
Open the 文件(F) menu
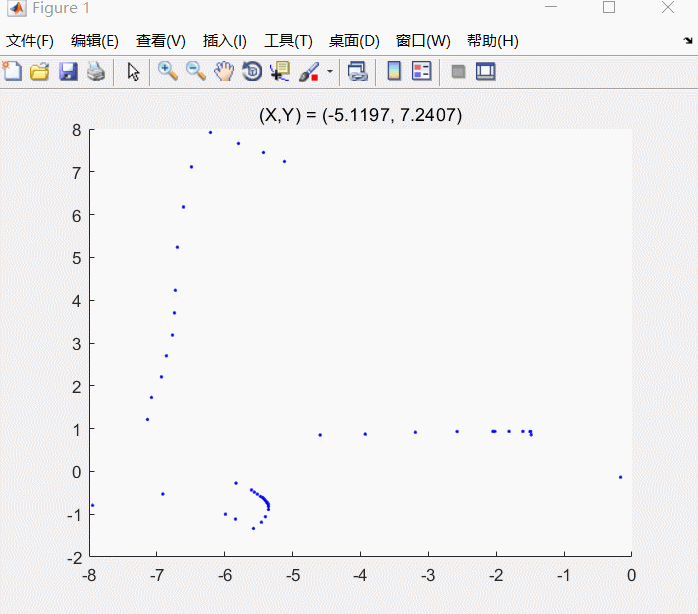(x=30, y=41)
